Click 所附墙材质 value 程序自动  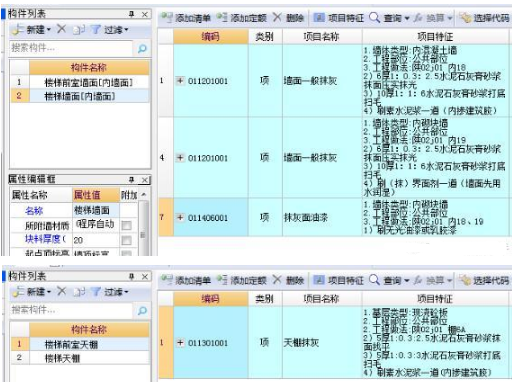pyautogui.click(x=96, y=225)
